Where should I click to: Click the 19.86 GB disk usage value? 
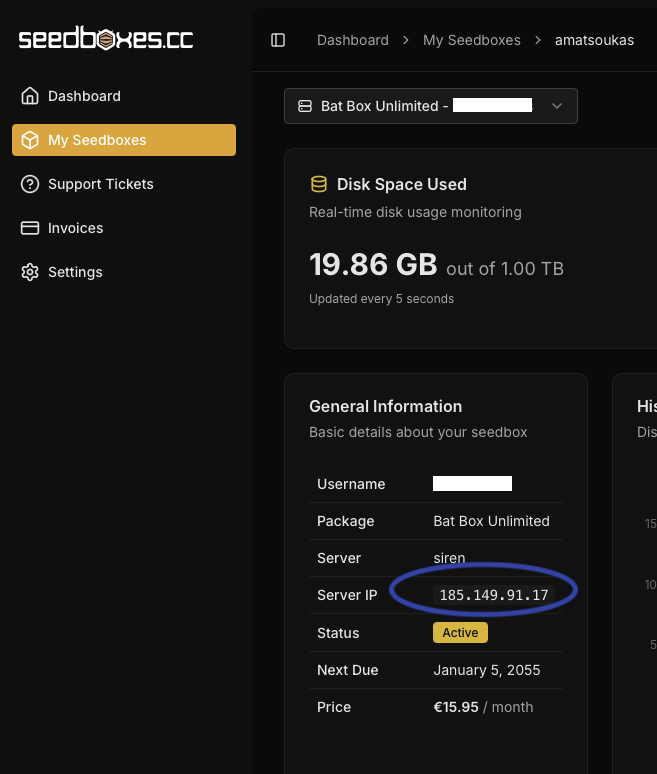(x=373, y=265)
